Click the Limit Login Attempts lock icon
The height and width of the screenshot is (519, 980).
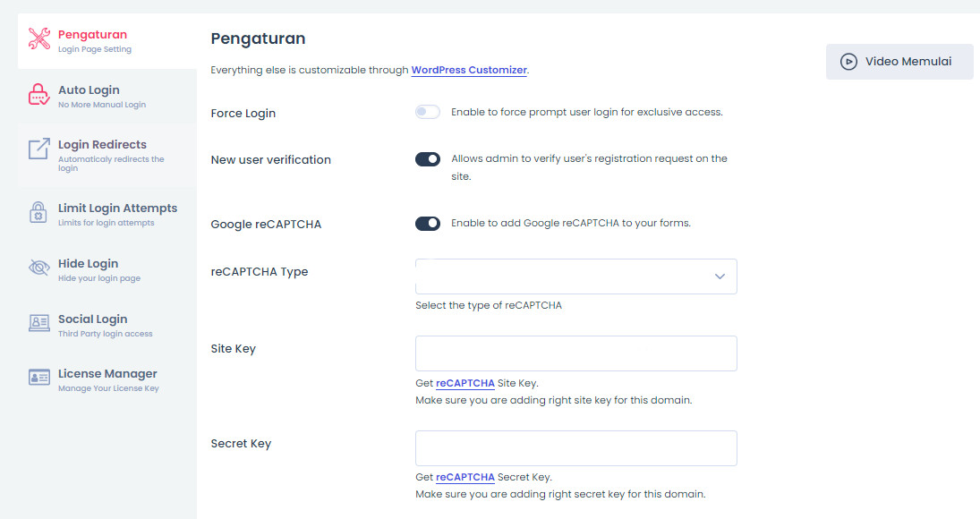(39, 213)
